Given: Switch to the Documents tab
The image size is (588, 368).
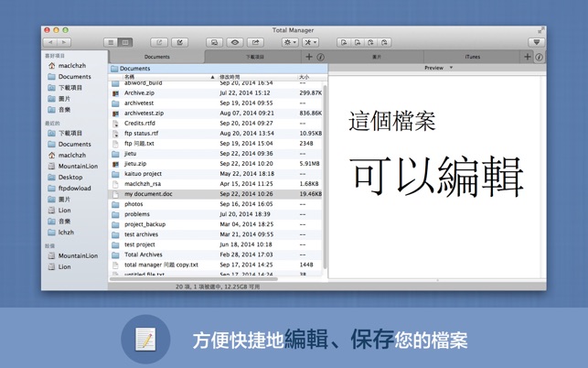Looking at the screenshot, I should (x=156, y=57).
